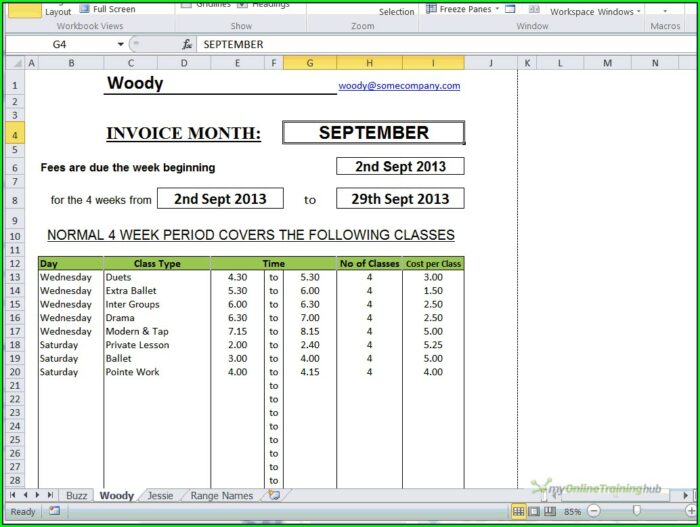Image resolution: width=700 pixels, height=527 pixels.
Task: Click the next sheet navigation arrow
Action: pos(37,495)
